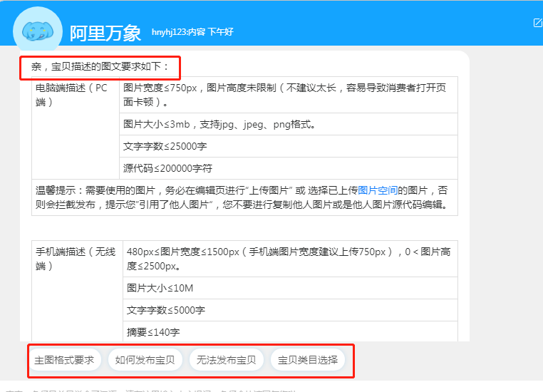543x392 pixels.
Task: Click the edit icon in the top-right corner
Action: [537, 23]
